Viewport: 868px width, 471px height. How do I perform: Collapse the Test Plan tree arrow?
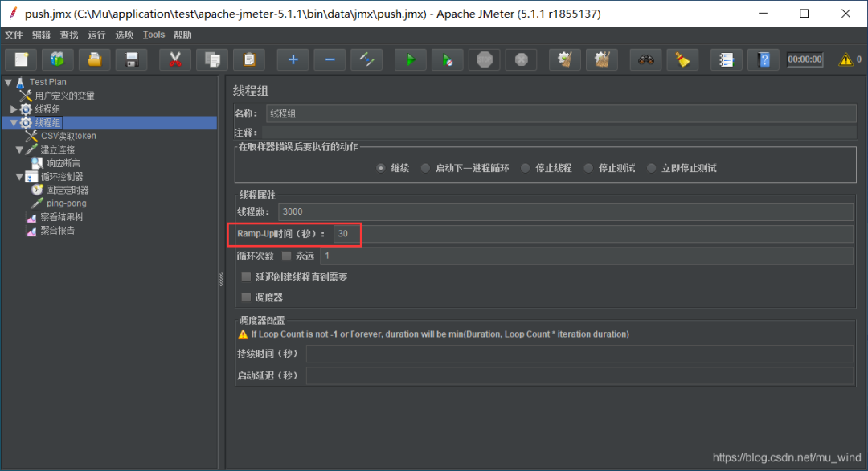click(8, 82)
